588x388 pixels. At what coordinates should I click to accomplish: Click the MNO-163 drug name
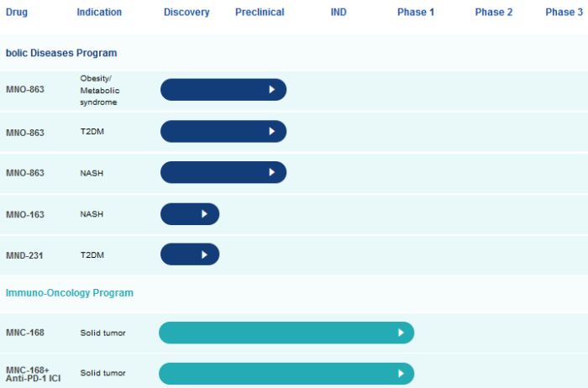click(25, 214)
